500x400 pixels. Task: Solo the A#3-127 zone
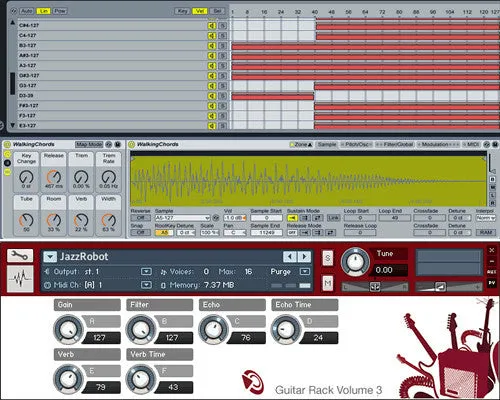(223, 55)
